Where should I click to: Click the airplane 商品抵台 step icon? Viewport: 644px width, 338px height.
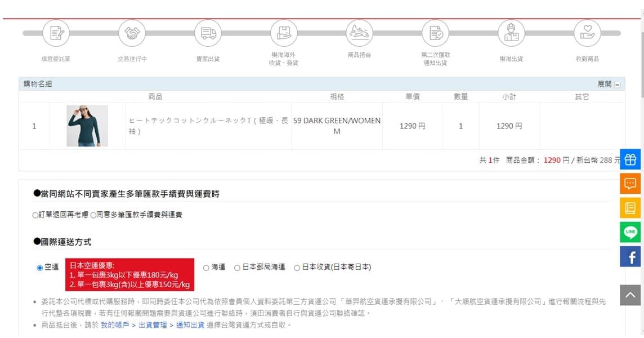tap(359, 33)
